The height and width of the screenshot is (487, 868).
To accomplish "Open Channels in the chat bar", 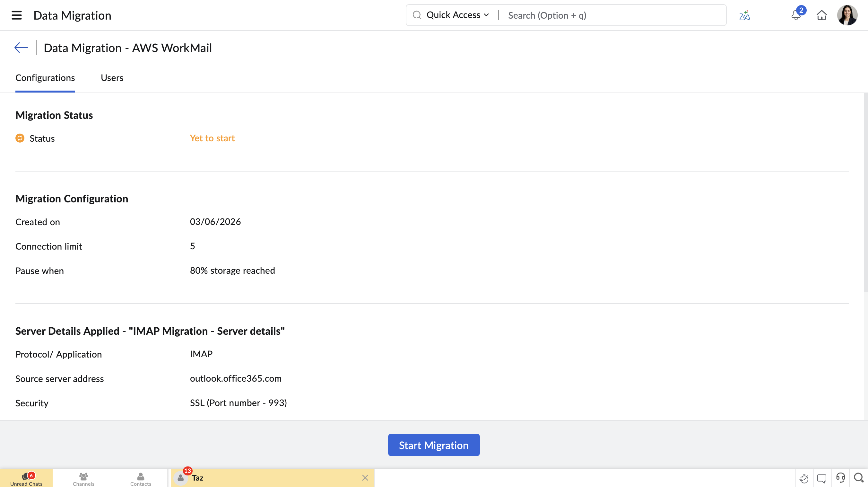I will click(x=83, y=478).
